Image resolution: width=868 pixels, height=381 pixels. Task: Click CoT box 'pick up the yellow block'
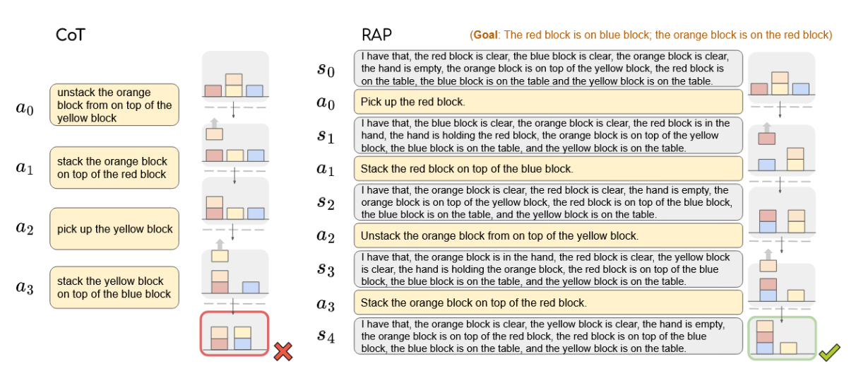click(114, 229)
